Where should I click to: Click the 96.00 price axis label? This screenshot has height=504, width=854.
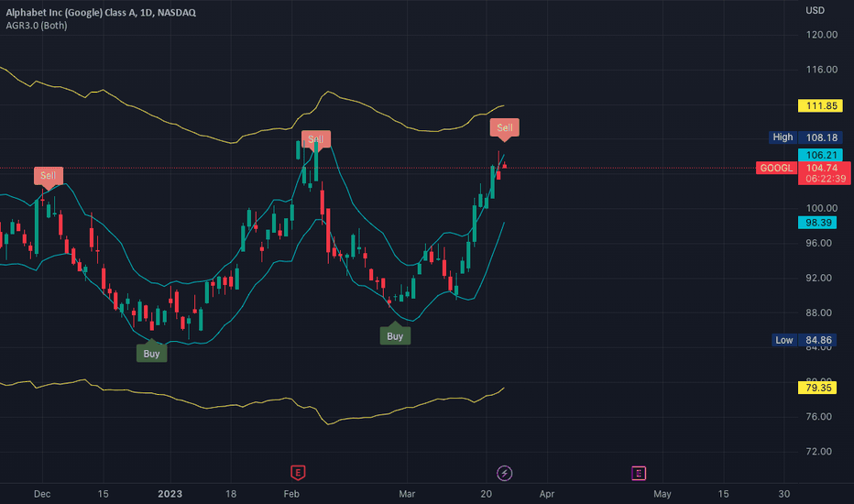818,243
